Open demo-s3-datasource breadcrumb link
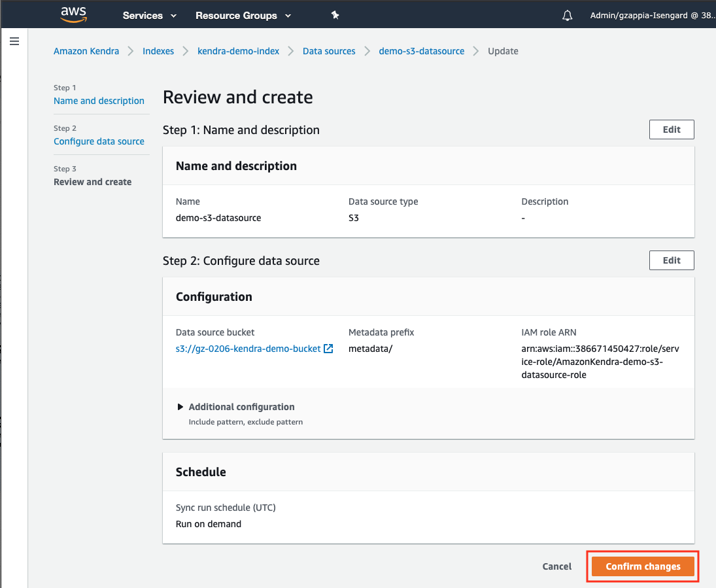 422,51
